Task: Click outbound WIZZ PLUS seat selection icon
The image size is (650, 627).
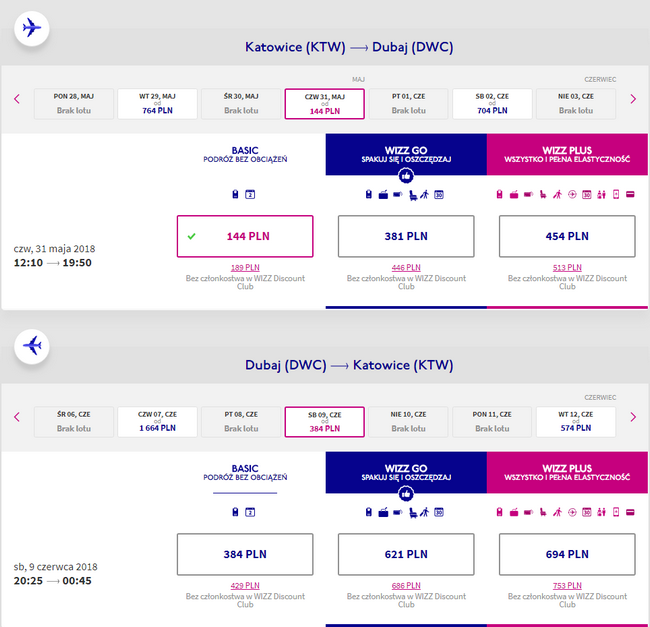Action: tap(543, 194)
